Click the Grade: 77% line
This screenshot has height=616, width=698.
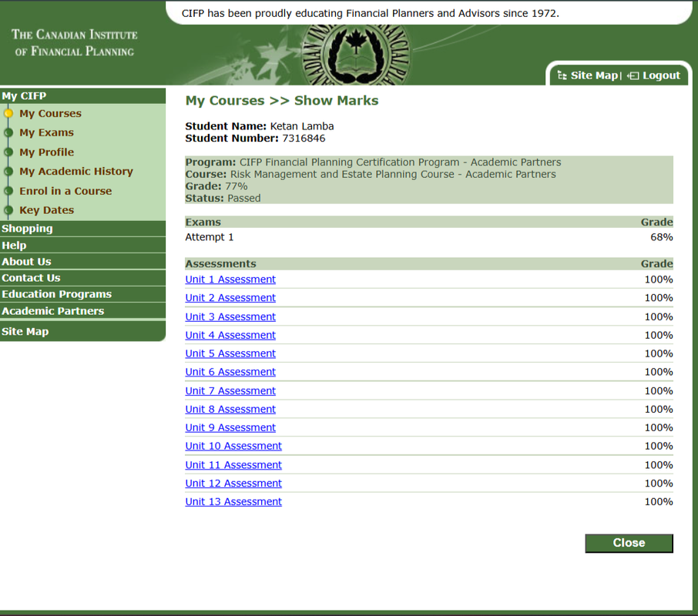216,186
